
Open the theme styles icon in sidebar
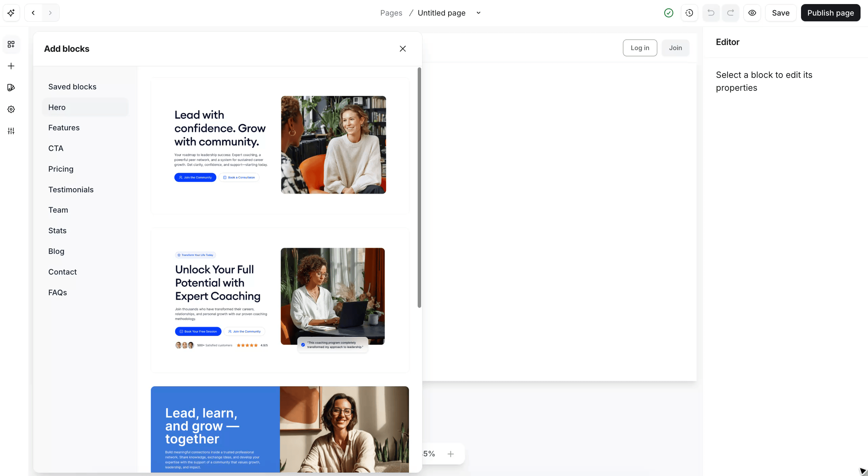(11, 88)
